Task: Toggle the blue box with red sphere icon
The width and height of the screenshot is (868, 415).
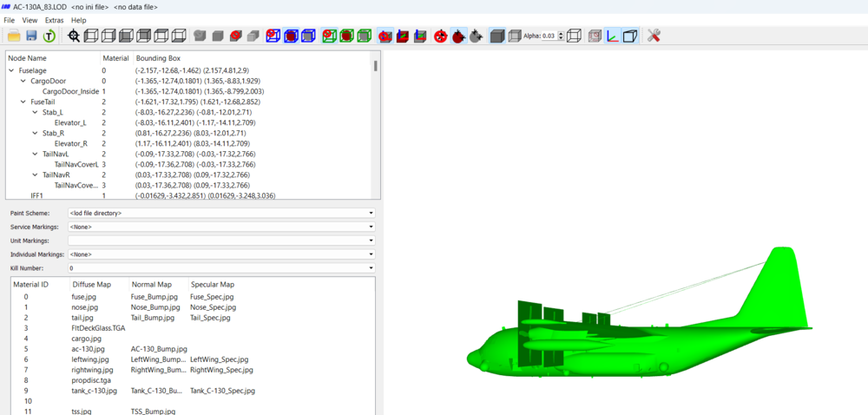Action: [291, 36]
